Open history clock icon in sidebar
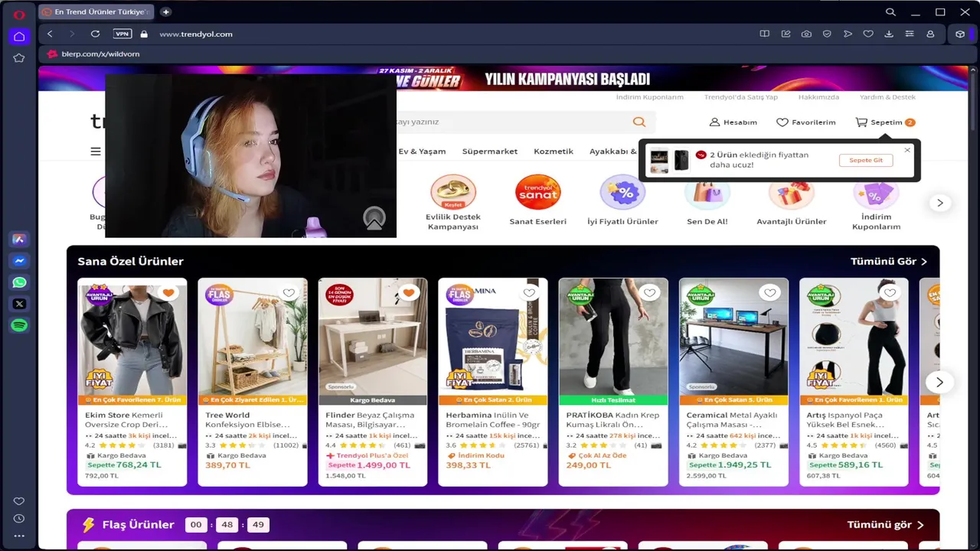Image resolution: width=980 pixels, height=551 pixels. click(x=19, y=519)
